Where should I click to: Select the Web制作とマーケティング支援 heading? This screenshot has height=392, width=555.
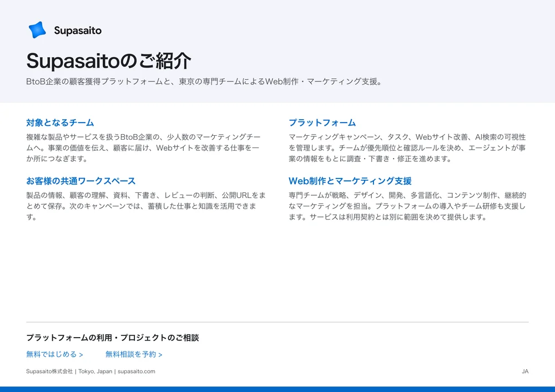[x=350, y=181]
